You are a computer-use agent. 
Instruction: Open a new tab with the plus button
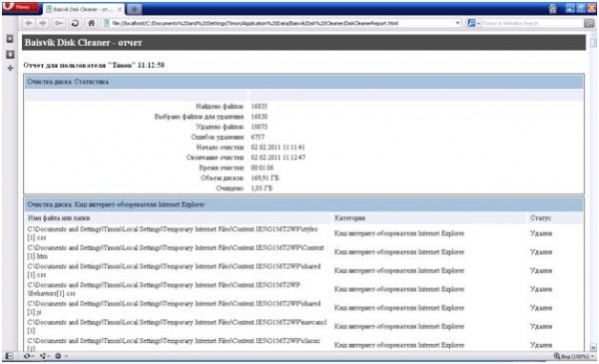point(134,9)
